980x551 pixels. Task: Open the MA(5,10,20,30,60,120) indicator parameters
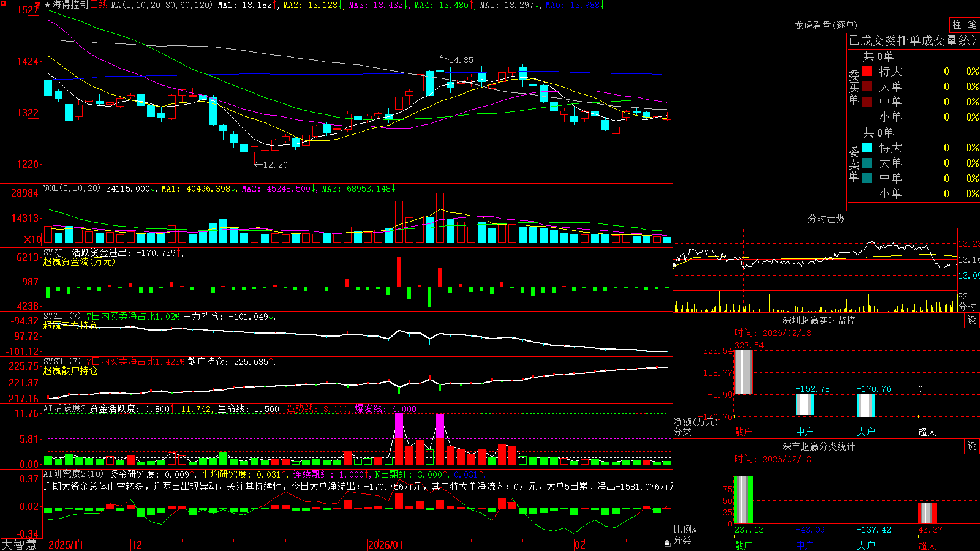[x=162, y=5]
